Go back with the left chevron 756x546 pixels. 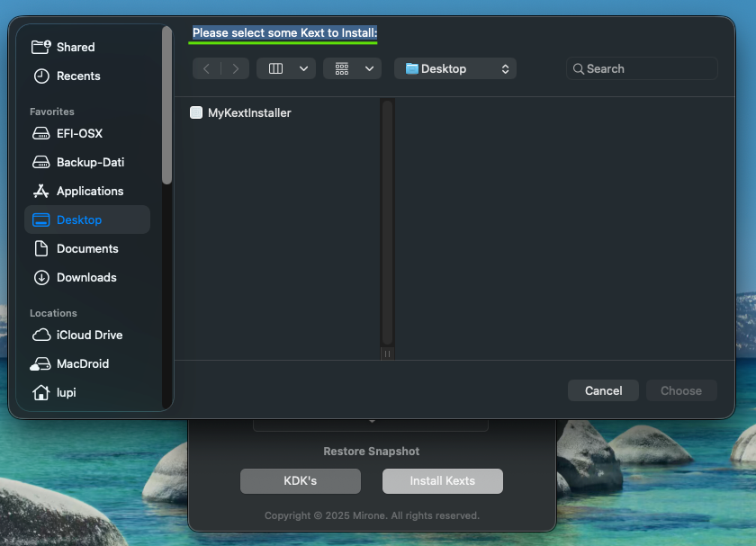[206, 68]
